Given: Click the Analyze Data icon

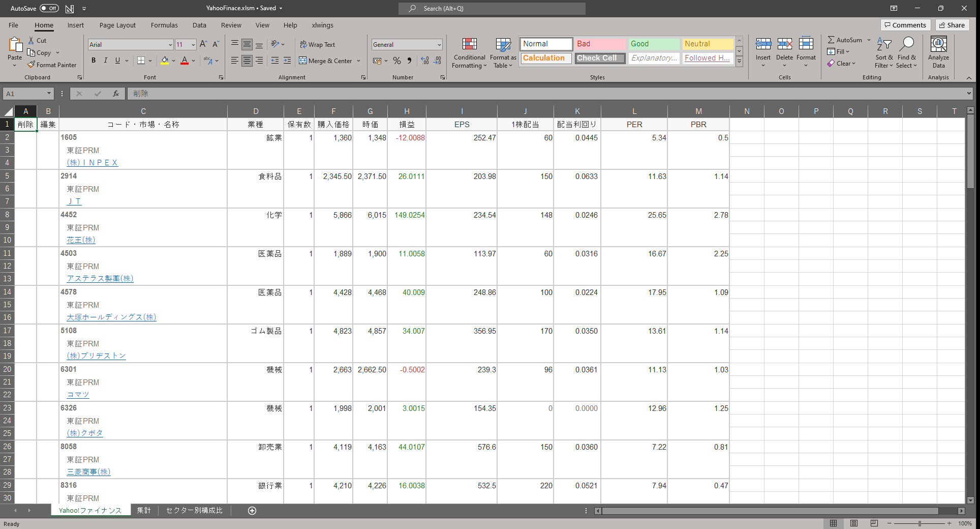Looking at the screenshot, I should tap(938, 53).
